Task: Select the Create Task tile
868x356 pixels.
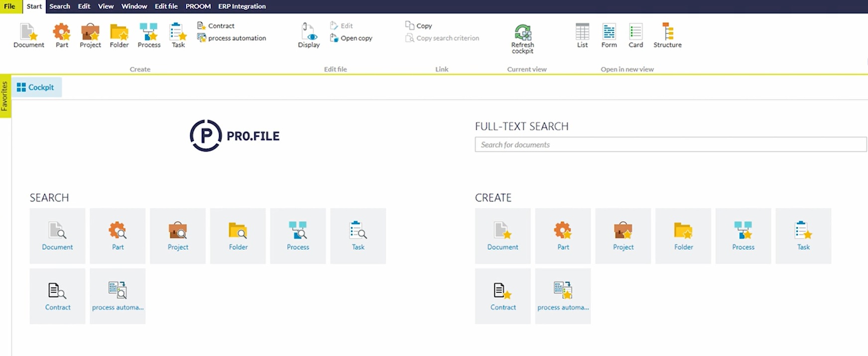Action: click(x=803, y=236)
